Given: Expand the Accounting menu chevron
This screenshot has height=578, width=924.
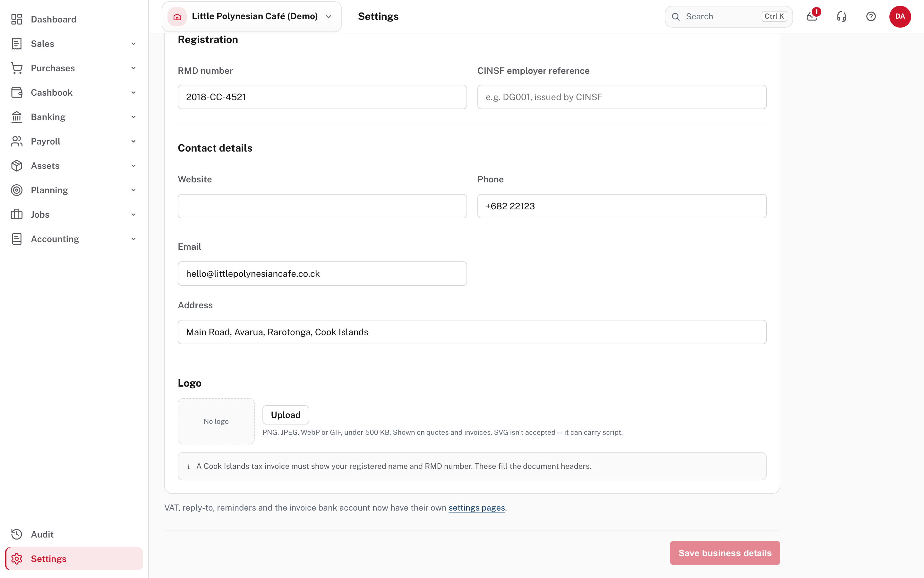Looking at the screenshot, I should point(133,239).
